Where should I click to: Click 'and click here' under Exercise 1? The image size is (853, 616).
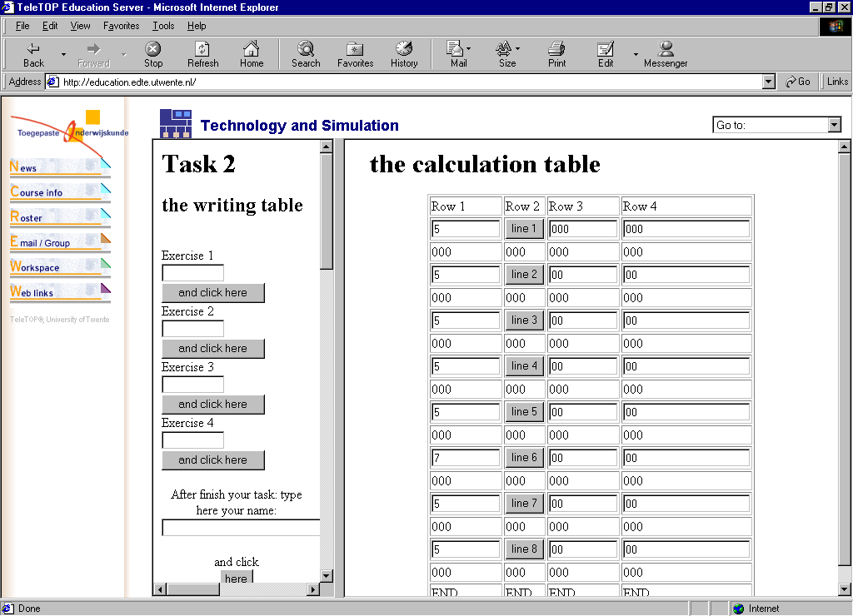(212, 292)
